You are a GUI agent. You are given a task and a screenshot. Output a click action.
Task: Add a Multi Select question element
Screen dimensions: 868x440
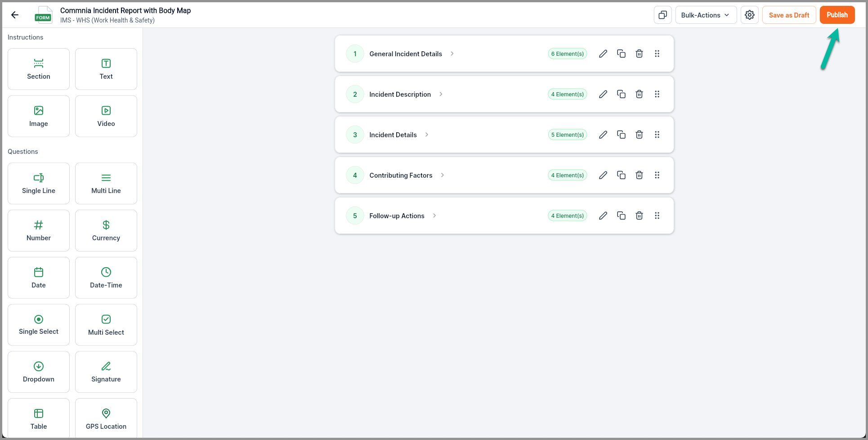pyautogui.click(x=106, y=325)
